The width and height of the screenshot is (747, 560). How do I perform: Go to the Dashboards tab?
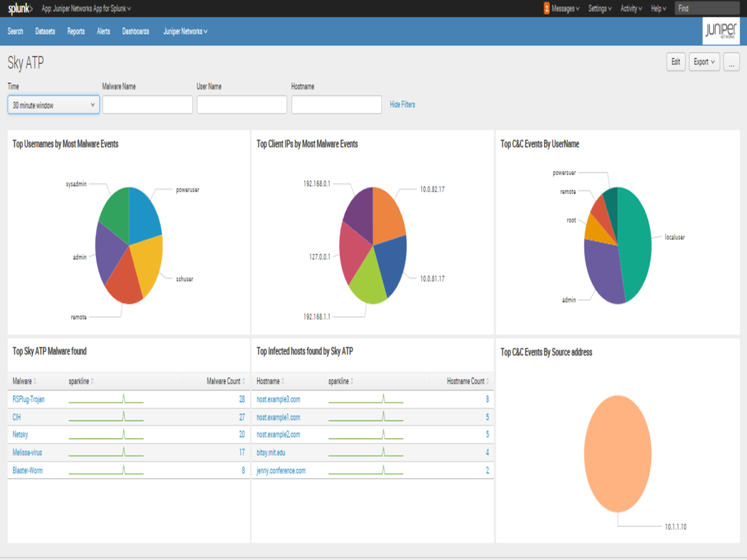[136, 31]
